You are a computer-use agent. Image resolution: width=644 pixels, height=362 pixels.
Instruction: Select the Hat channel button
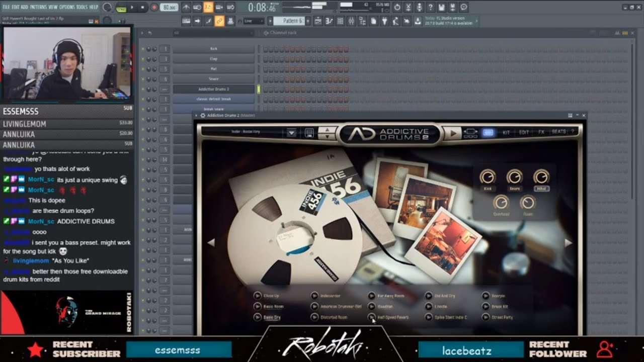pos(214,69)
